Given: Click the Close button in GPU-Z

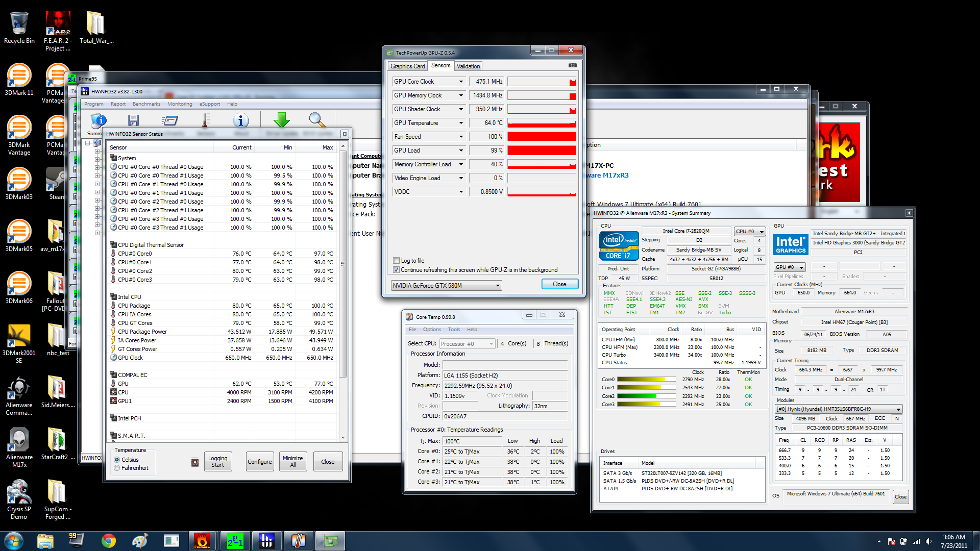Looking at the screenshot, I should click(x=559, y=284).
